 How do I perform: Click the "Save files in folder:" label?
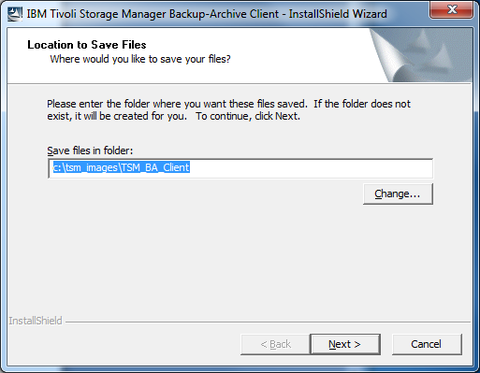[x=90, y=151]
